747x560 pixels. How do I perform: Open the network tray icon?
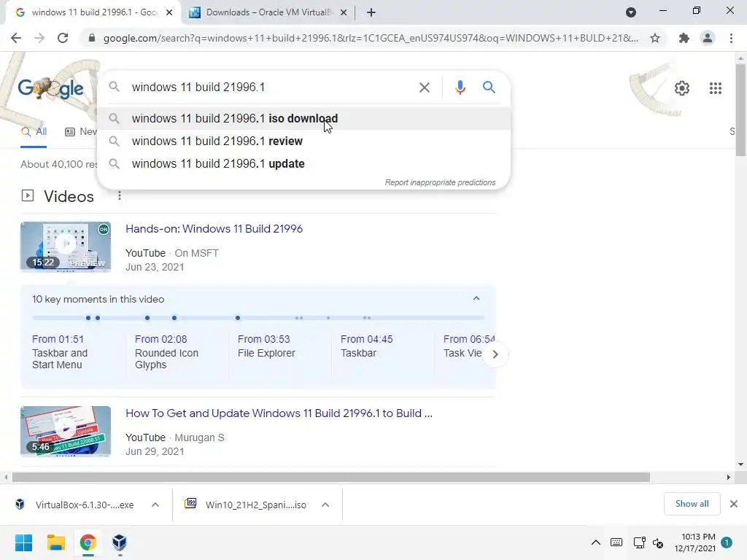click(639, 542)
